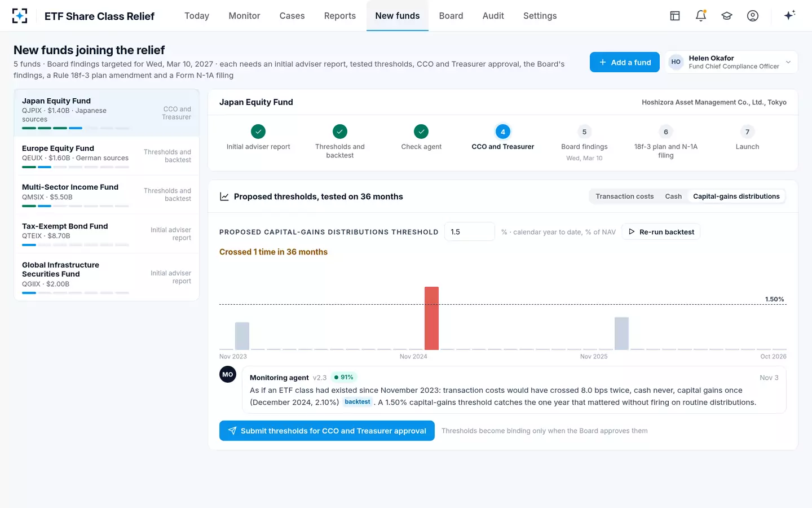Image resolution: width=812 pixels, height=508 pixels.
Task: Select step 4 CCO and Treasurer circle
Action: tap(503, 132)
